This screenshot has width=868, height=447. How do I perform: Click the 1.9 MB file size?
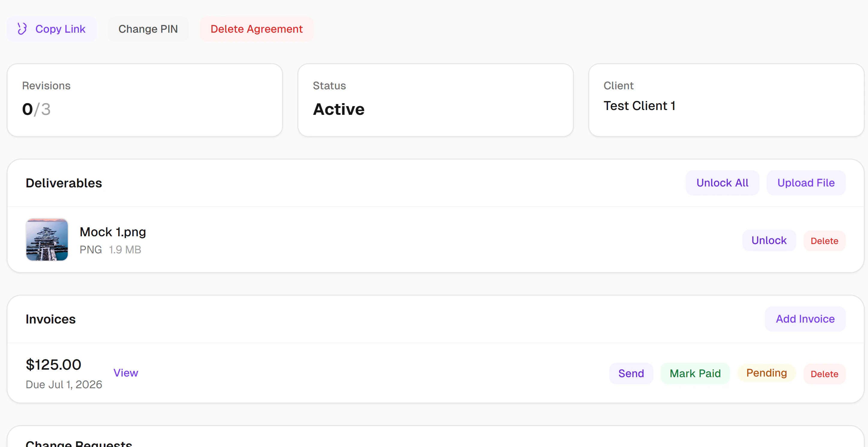click(x=125, y=250)
